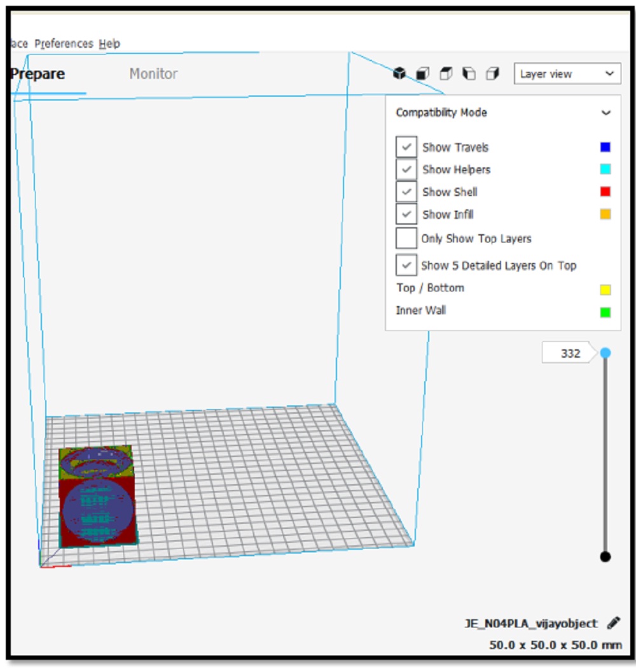Disable the Show Shell checkbox
This screenshot has width=636, height=672.
tap(406, 192)
